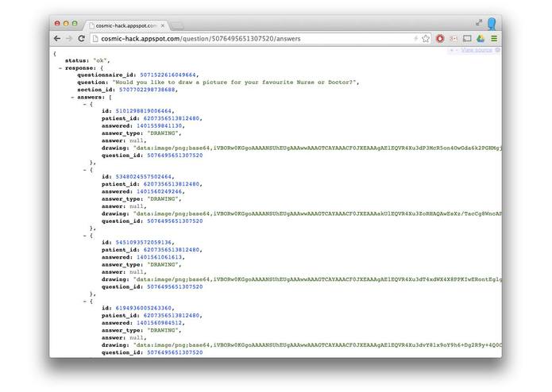Click the drawing base64 string in fourth answer
552x392 pixels.
point(318,345)
